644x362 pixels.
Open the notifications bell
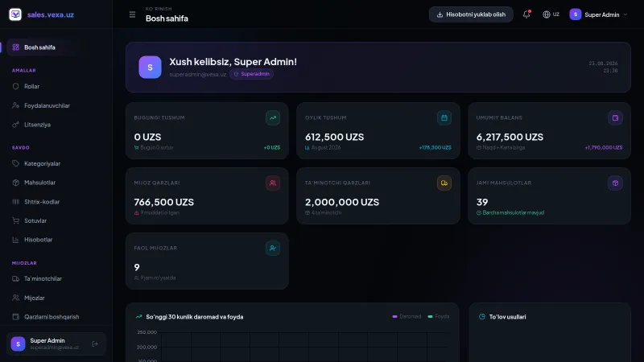(526, 14)
